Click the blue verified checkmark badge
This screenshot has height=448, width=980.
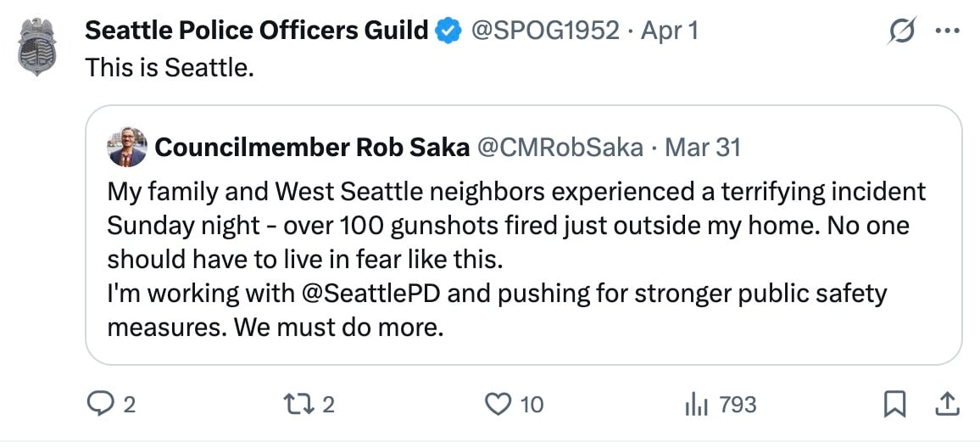point(448,31)
